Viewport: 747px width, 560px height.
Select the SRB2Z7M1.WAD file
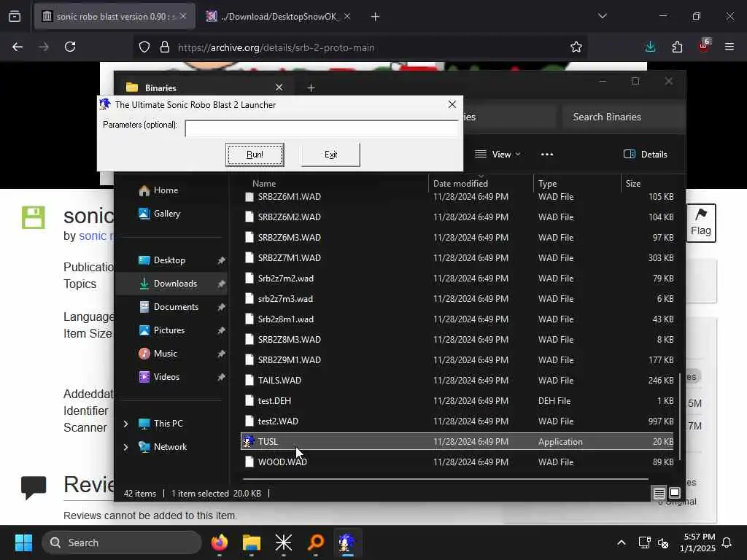pos(457,257)
